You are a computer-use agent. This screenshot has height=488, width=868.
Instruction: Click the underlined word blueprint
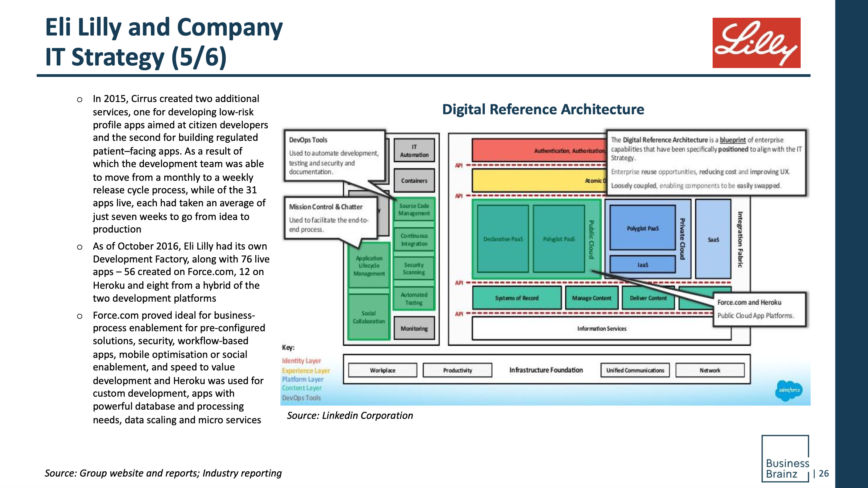(x=733, y=140)
